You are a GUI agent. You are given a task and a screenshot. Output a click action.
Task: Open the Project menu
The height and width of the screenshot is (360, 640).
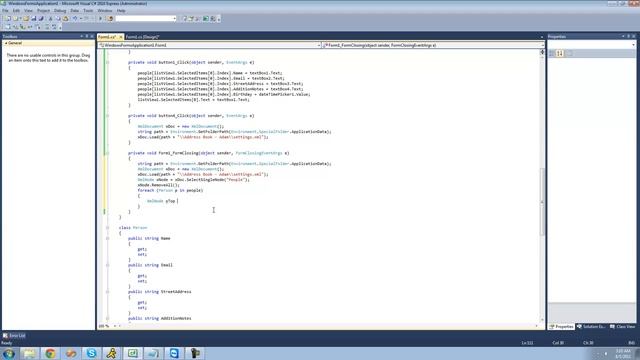(43, 11)
